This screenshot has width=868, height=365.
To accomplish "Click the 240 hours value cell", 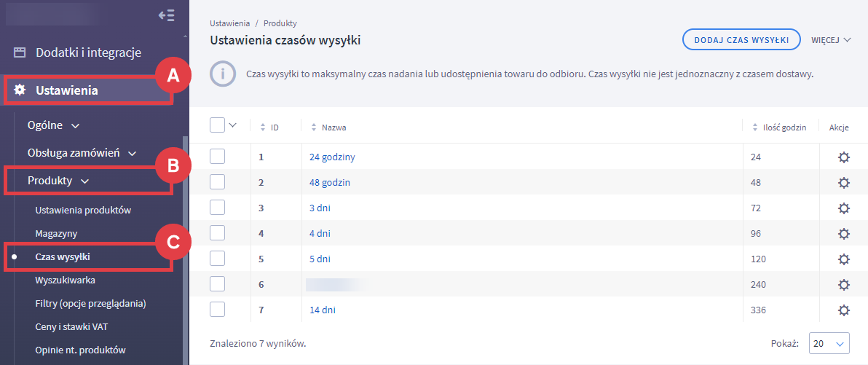I will coord(758,285).
